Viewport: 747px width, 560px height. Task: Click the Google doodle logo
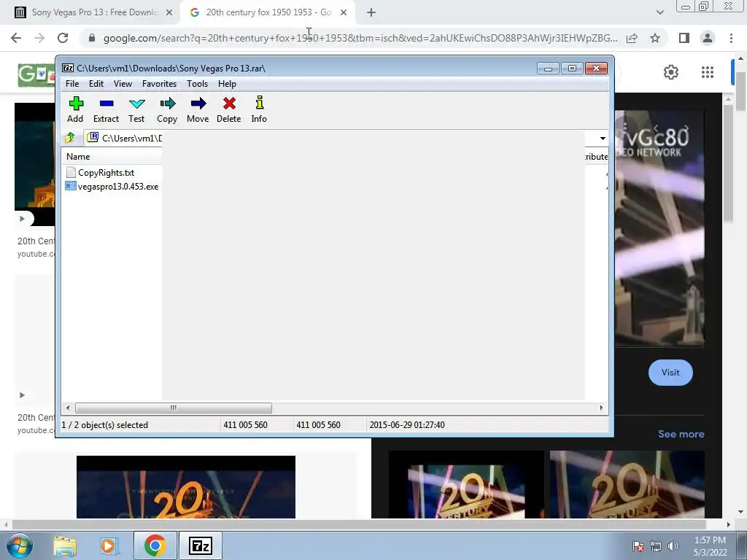[x=36, y=75]
